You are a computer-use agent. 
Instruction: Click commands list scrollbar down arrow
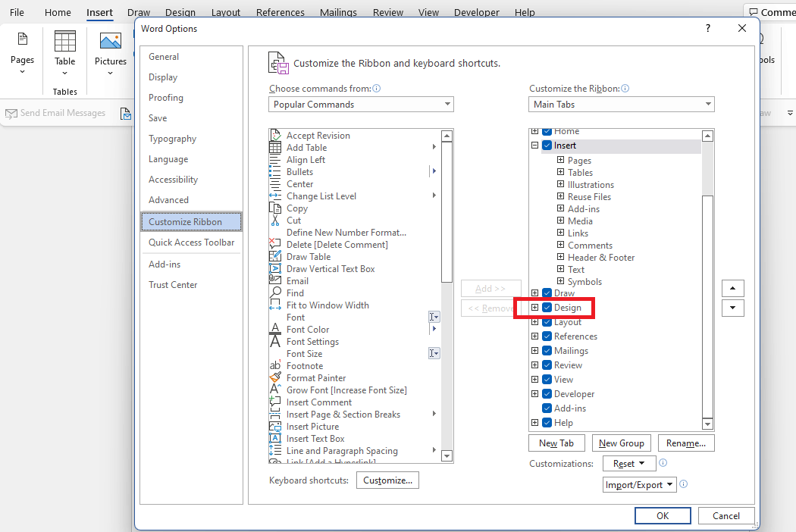click(x=447, y=456)
